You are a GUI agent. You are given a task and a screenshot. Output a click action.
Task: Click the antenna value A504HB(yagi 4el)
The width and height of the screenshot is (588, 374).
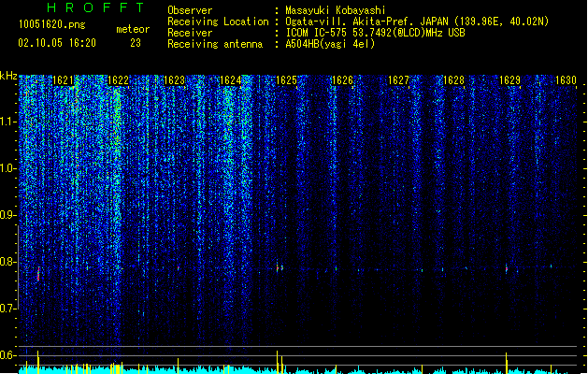pyautogui.click(x=330, y=44)
